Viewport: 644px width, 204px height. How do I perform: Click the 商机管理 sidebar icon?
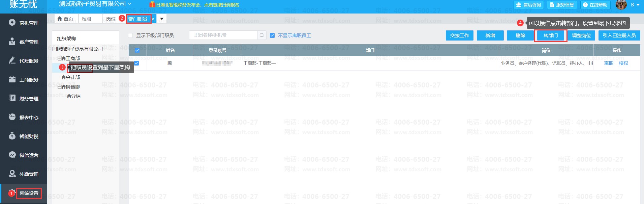point(12,23)
